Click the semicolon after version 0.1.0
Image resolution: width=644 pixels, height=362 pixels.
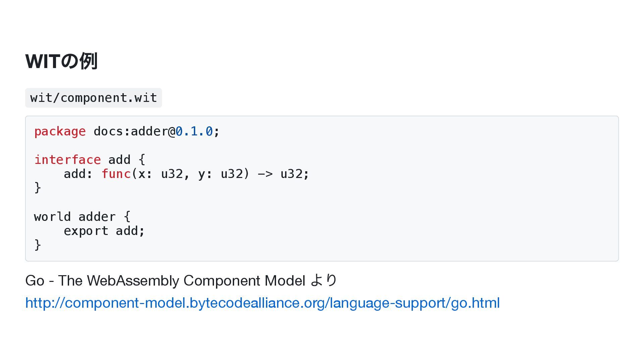pyautogui.click(x=217, y=131)
